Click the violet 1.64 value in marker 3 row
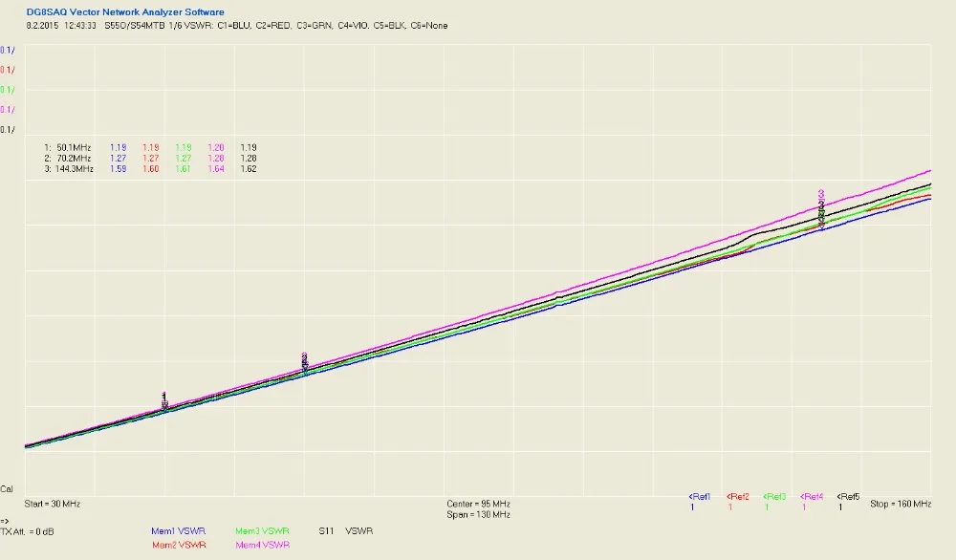The image size is (956, 560). tap(216, 169)
